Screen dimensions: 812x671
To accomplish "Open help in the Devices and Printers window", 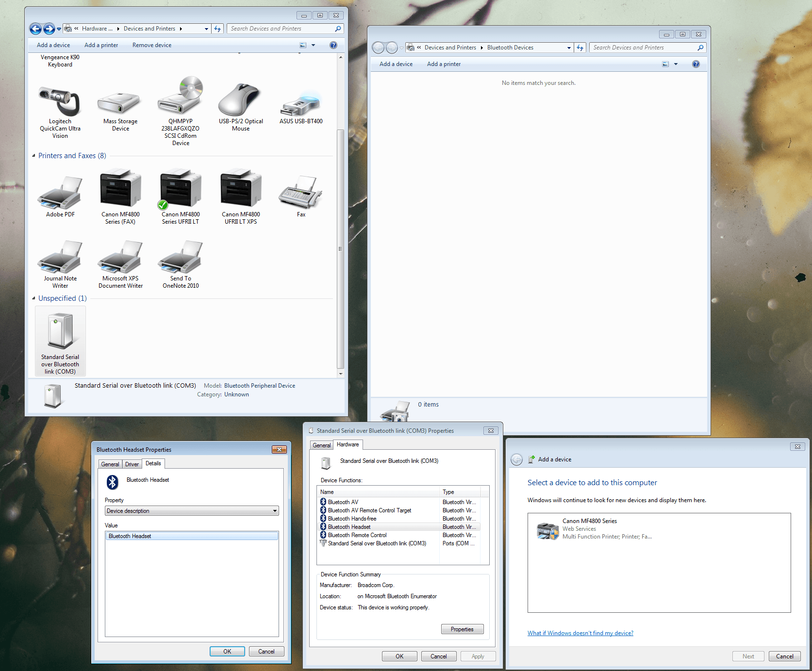I will (333, 45).
